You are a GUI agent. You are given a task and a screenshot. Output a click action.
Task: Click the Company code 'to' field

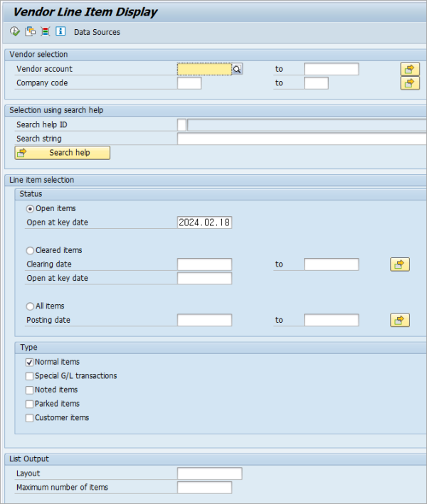[x=316, y=83]
